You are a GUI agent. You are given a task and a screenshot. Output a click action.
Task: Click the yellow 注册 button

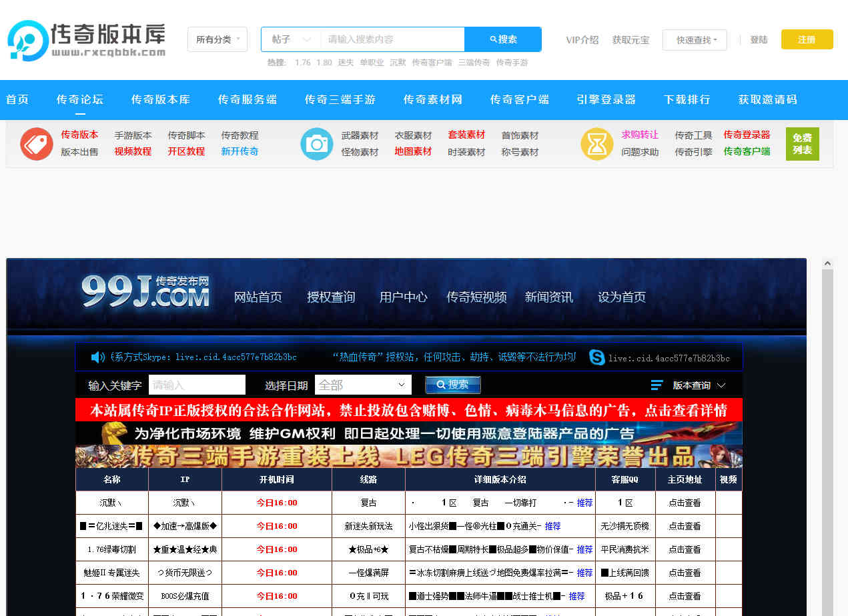click(807, 39)
